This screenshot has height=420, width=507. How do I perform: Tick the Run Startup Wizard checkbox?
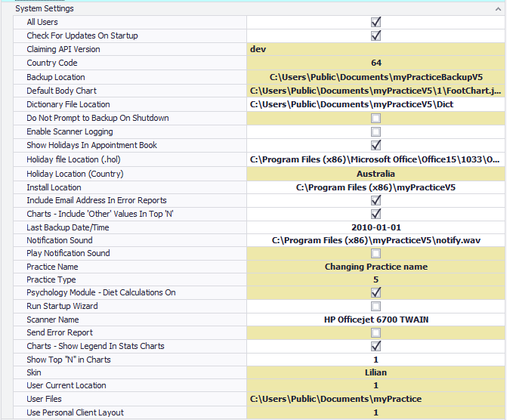(376, 306)
